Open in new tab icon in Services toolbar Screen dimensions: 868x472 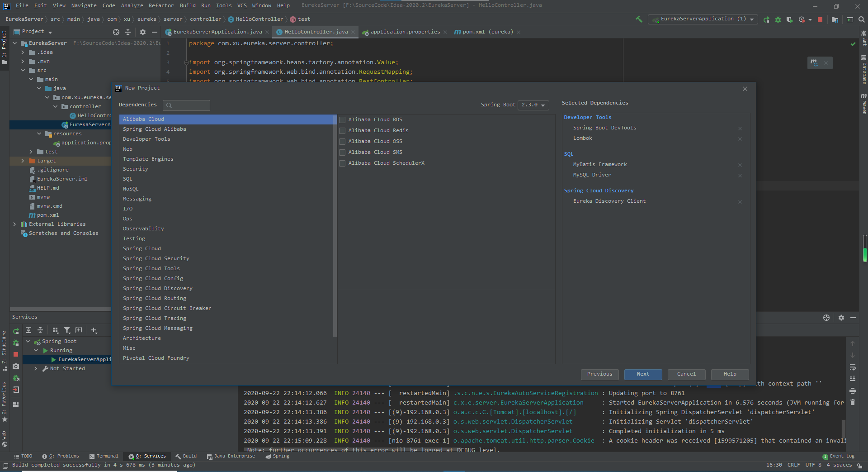click(x=79, y=330)
